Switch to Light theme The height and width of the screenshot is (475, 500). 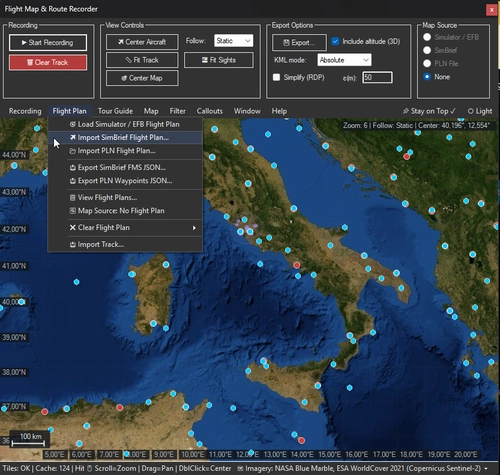(480, 111)
